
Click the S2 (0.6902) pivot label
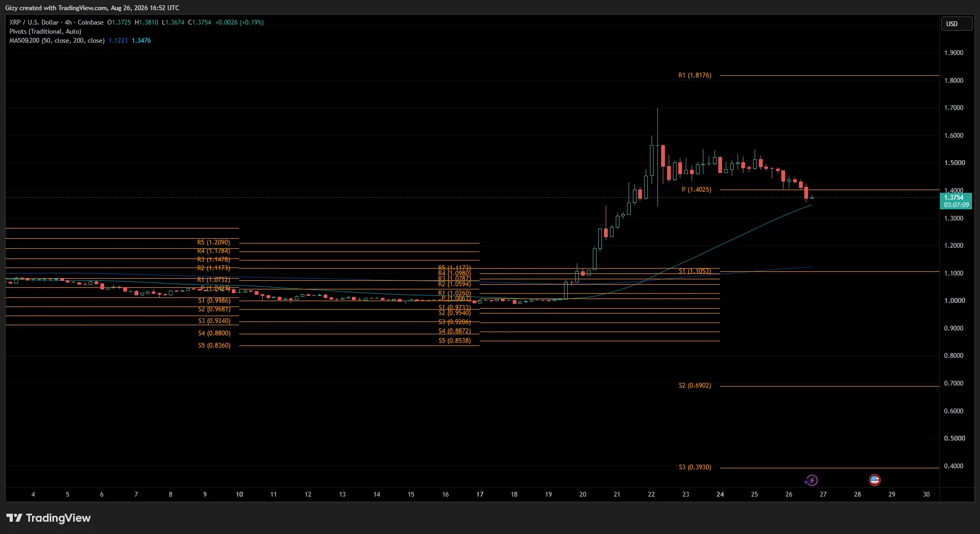[695, 386]
